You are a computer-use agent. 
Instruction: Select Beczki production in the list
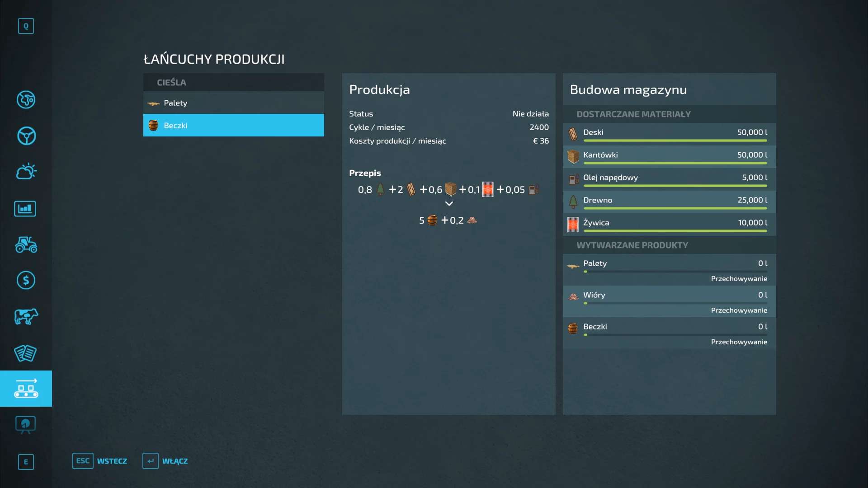pyautogui.click(x=233, y=126)
